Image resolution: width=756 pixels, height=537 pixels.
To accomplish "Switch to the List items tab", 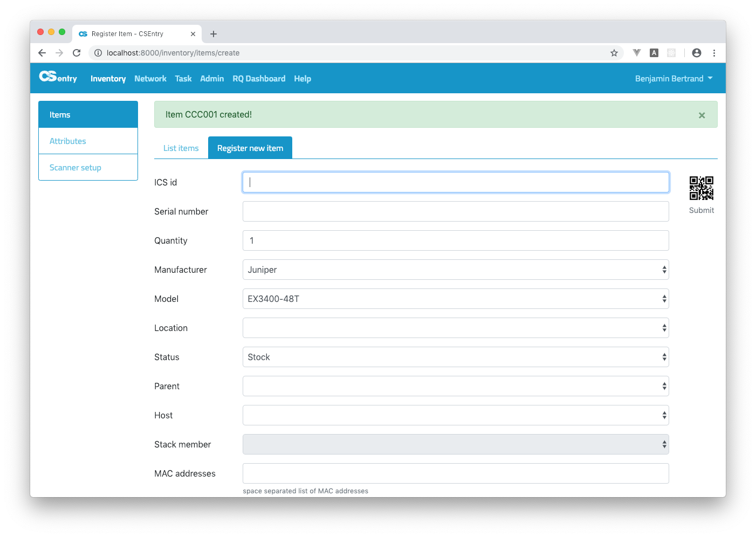I will 181,148.
